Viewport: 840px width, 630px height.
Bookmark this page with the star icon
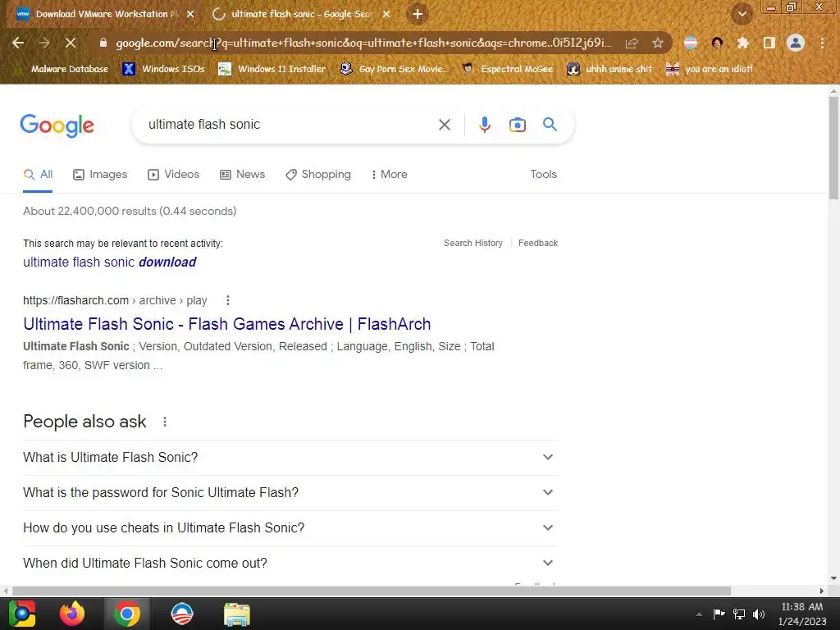[x=658, y=43]
